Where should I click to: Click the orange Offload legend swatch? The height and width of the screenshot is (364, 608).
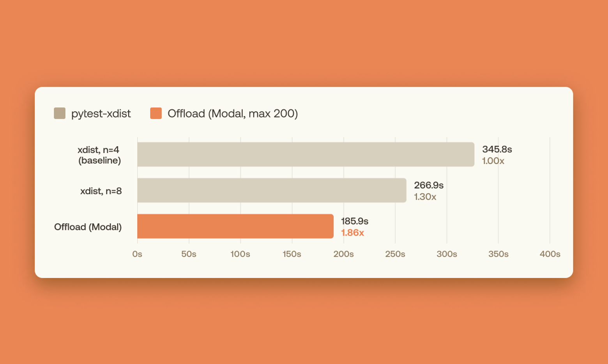[x=156, y=113]
